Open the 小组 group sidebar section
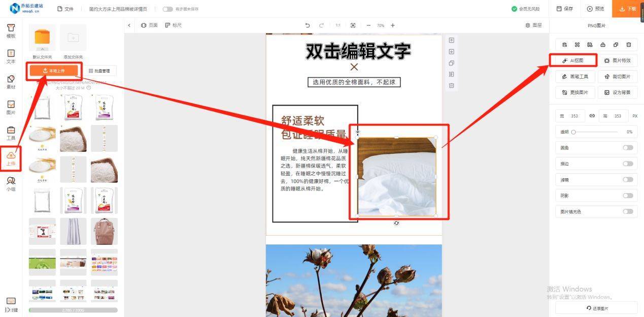This screenshot has height=317, width=644. 11,184
